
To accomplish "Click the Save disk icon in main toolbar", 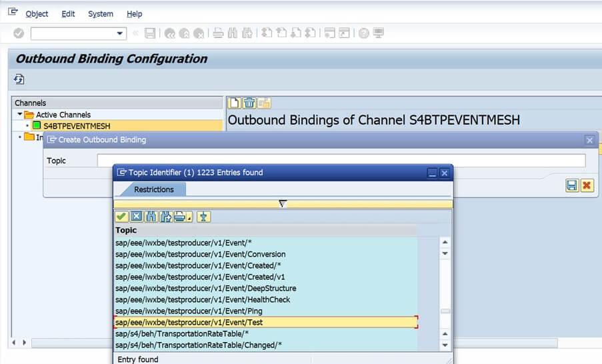I will click(150, 33).
